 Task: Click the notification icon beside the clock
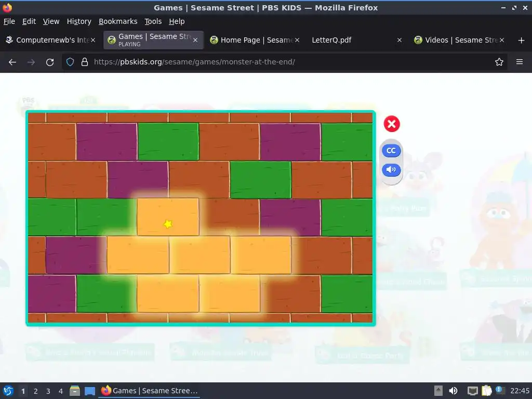(500, 390)
